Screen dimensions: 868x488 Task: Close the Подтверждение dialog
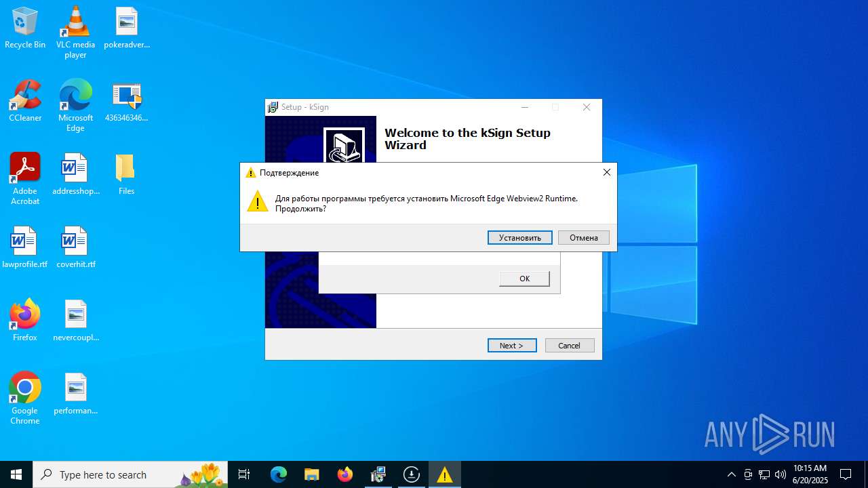coord(607,172)
